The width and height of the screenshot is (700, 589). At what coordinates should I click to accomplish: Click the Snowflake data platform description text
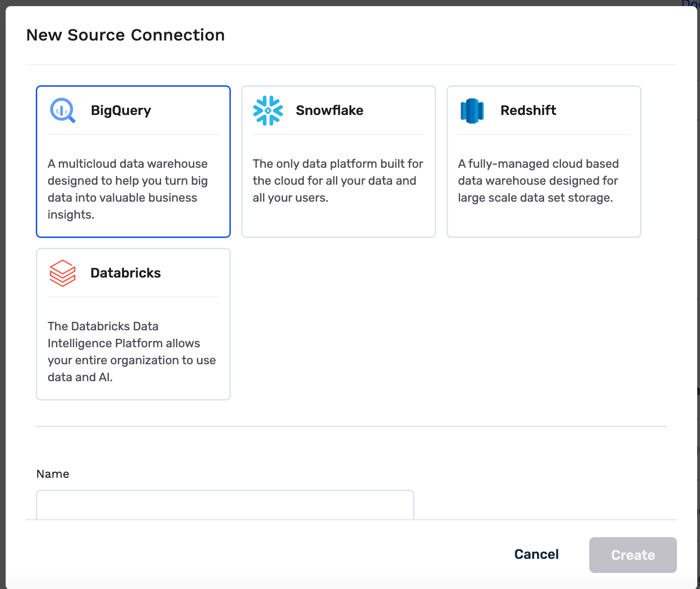pos(338,180)
